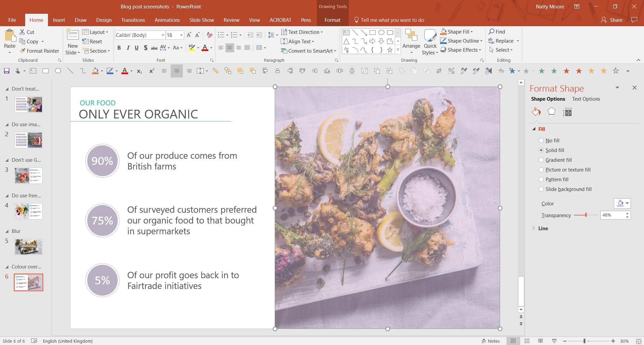This screenshot has width=644, height=345.
Task: Save presentation from quick access toolbar
Action: click(6, 71)
